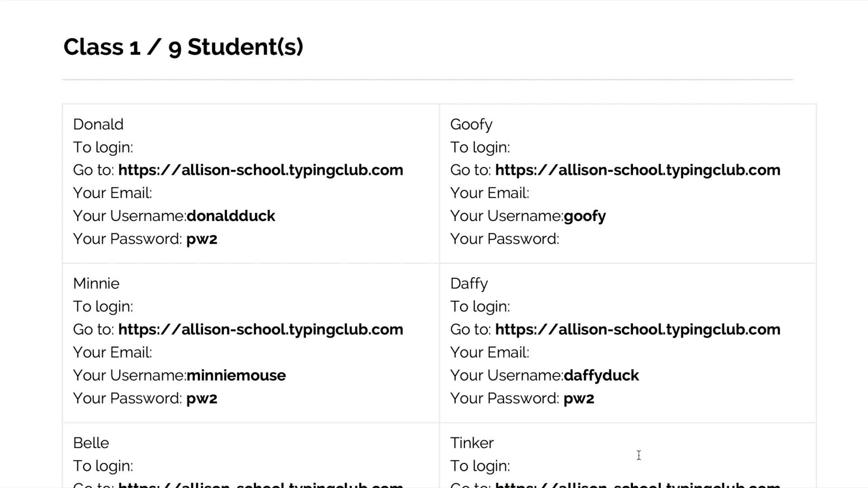Screen dimensions: 868x488
Task: Click the student name Tinker
Action: click(472, 443)
